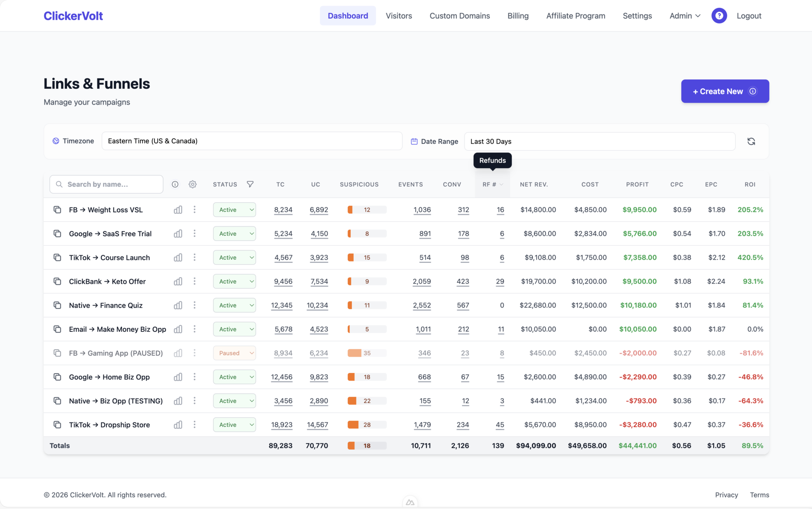Click the suspicious traffic bar for Google → Home Biz Opp
The image size is (812, 509).
click(366, 377)
